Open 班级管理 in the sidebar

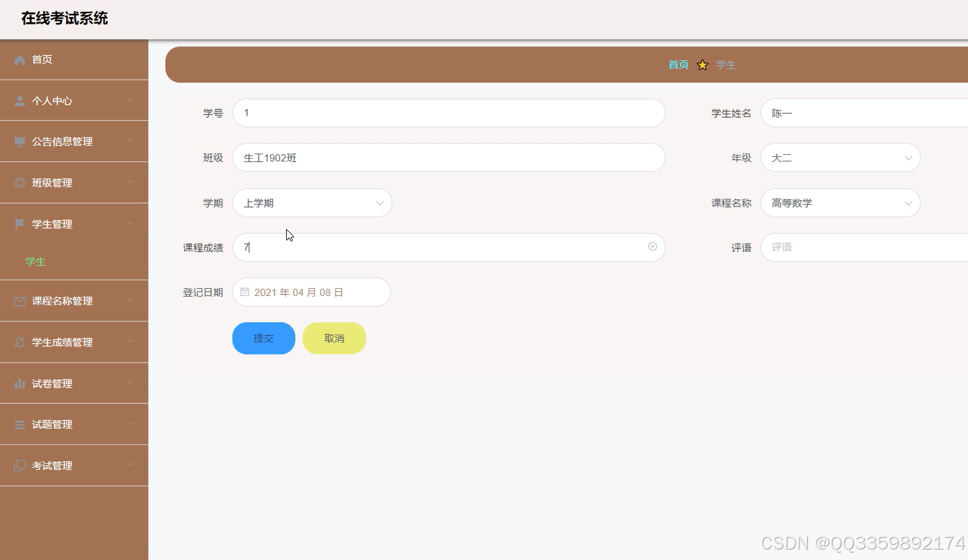74,182
